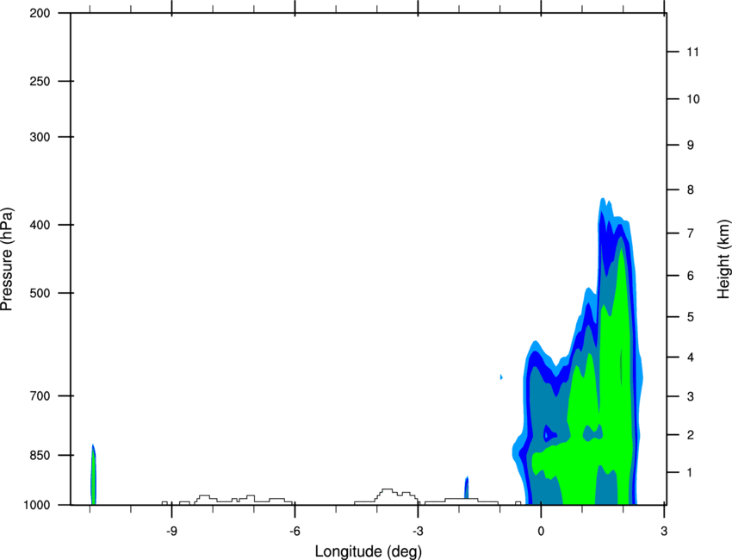Screen dimensions: 732x560
Task: Click the 1000 pressure tick label
Action: coord(36,505)
